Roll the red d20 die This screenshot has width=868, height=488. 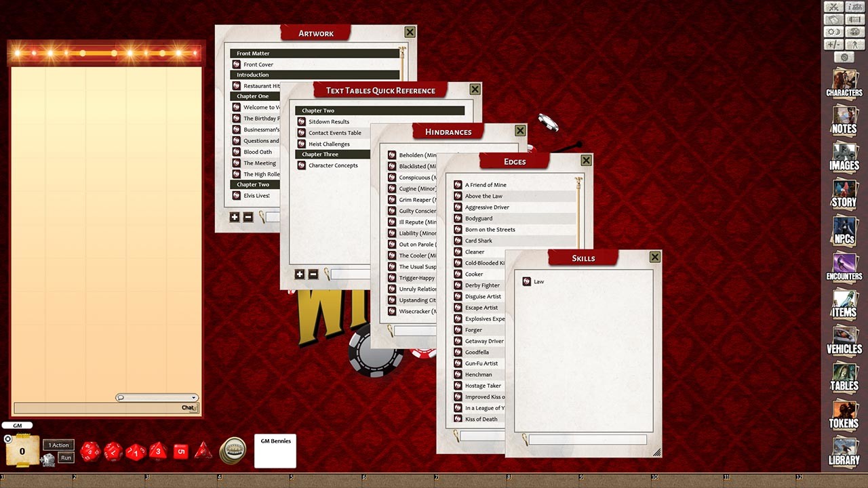[x=90, y=451]
